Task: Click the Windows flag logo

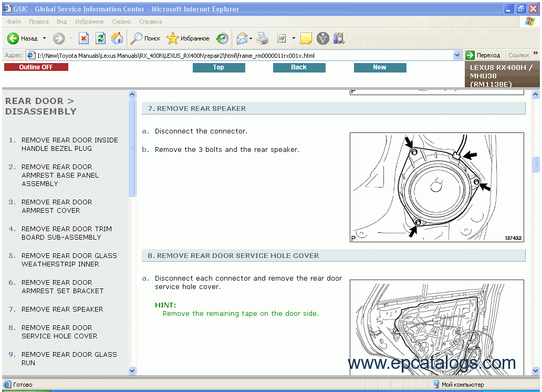Action: pos(529,22)
